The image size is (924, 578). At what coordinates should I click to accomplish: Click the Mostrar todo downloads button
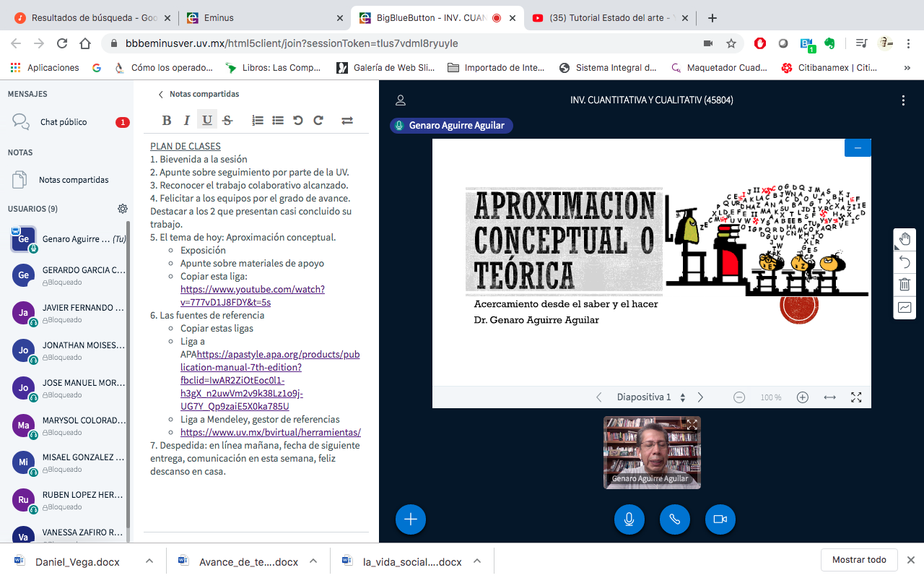[859, 560]
